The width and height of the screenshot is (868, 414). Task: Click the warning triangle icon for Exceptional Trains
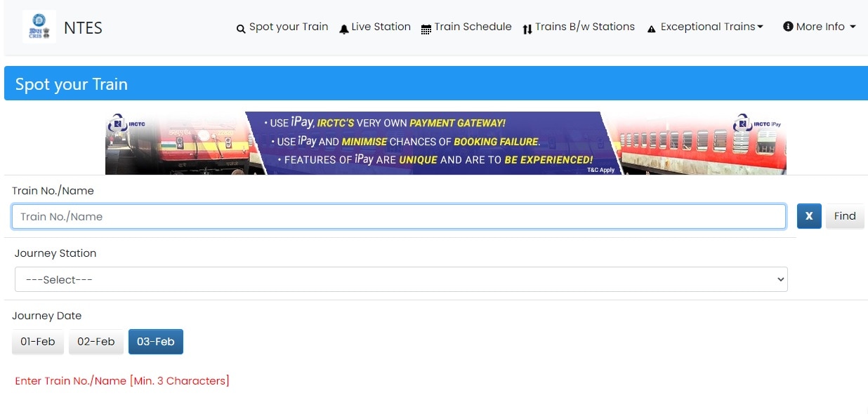651,29
